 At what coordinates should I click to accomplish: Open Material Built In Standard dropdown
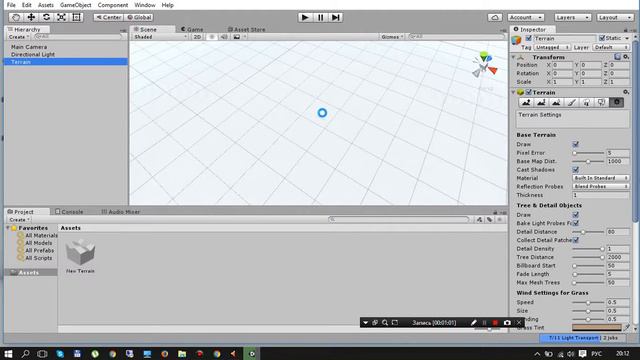tap(601, 178)
